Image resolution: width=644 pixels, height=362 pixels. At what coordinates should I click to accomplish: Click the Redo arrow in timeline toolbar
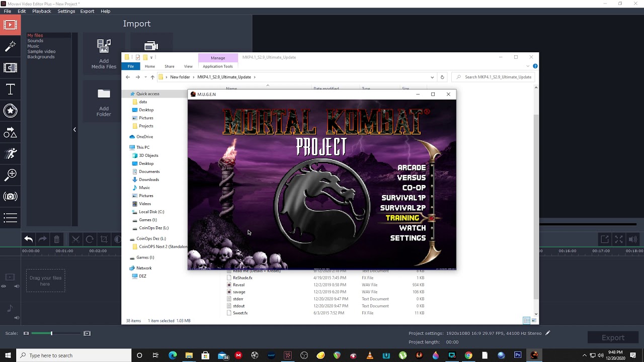tap(43, 239)
